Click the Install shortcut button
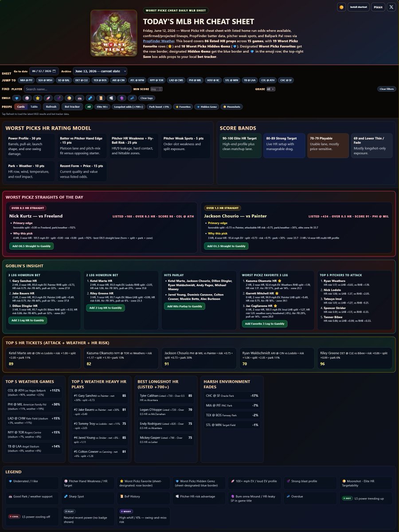This screenshot has height=532, width=399. (359, 7)
